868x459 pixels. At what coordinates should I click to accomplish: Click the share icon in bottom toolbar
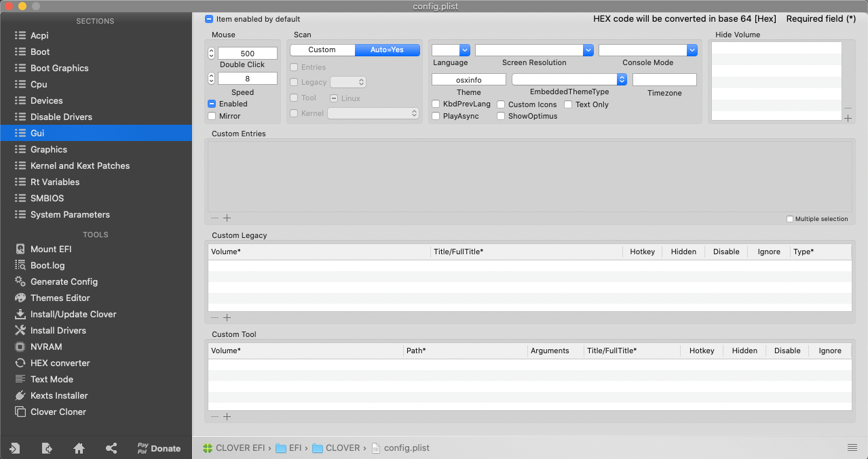(x=111, y=448)
